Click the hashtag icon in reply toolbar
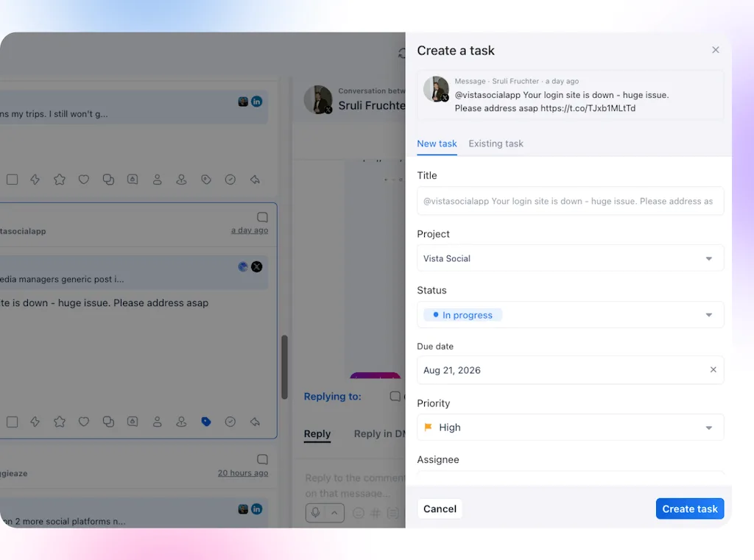 point(376,513)
